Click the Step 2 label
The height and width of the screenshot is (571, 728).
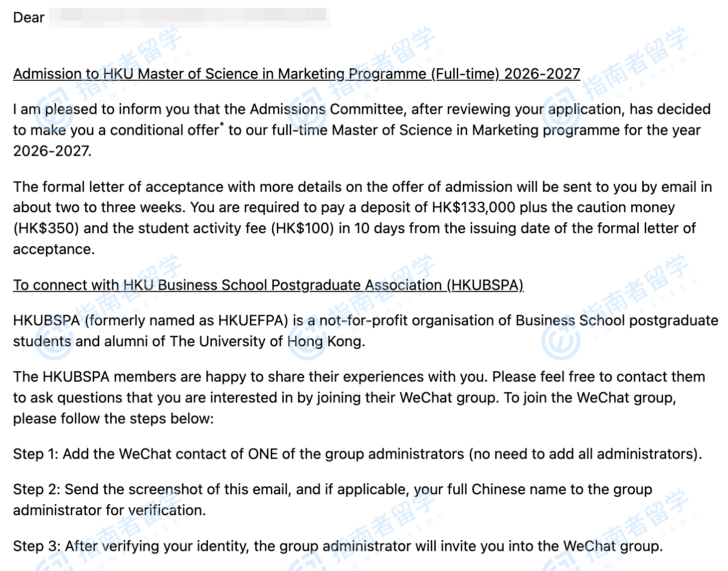[36, 489]
